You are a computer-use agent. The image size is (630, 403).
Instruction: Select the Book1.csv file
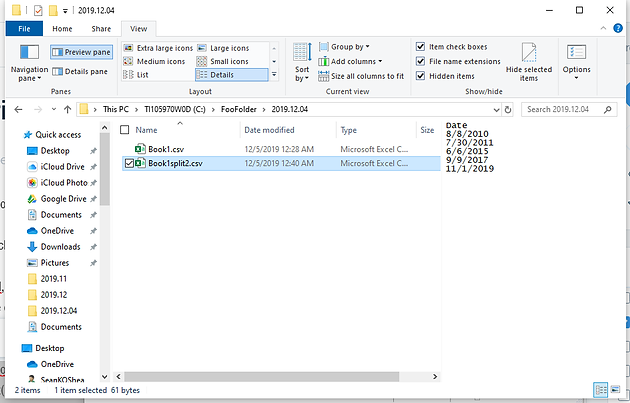166,149
